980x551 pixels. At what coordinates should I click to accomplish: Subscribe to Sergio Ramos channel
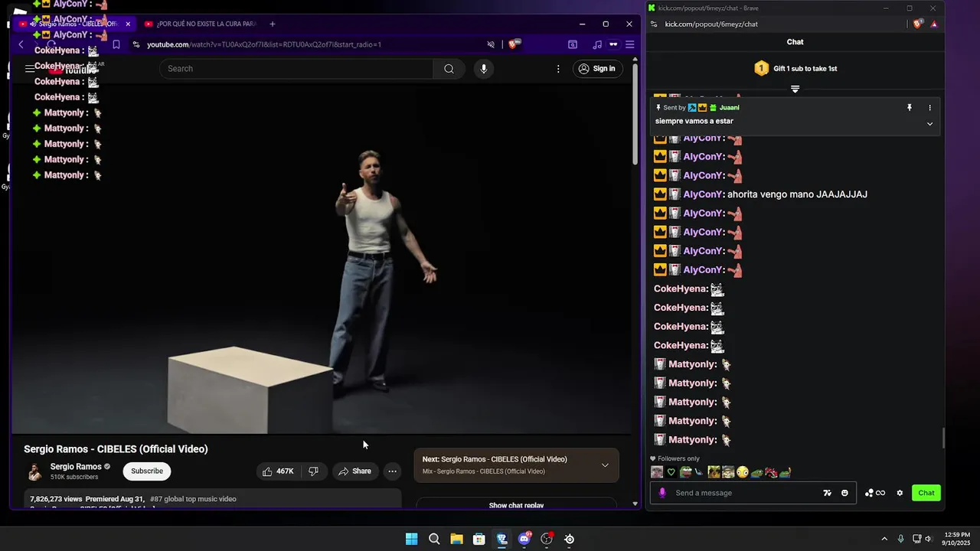click(x=147, y=471)
